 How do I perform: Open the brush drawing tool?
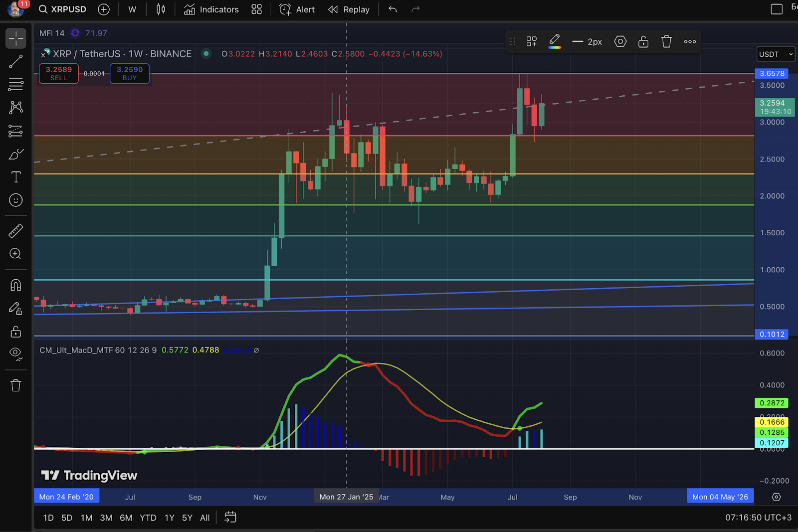tap(15, 154)
